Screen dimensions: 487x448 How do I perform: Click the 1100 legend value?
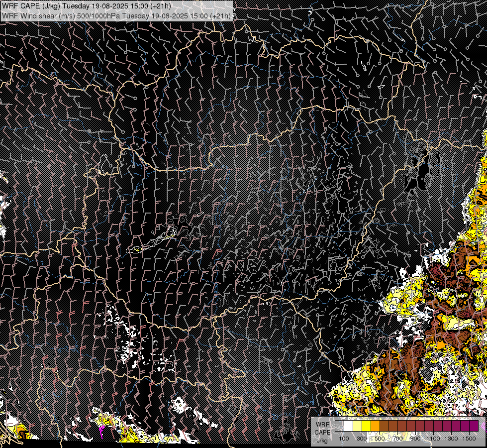pos(433,439)
